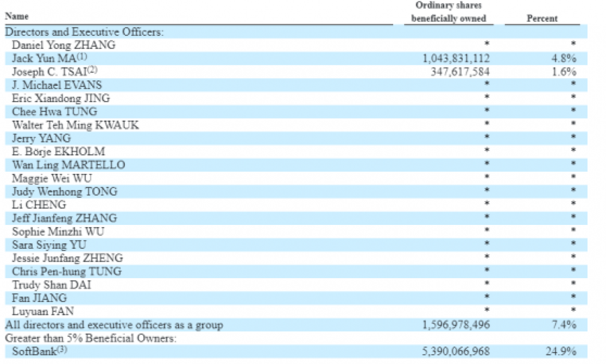Select J. Michael EVANS name

(x=57, y=85)
